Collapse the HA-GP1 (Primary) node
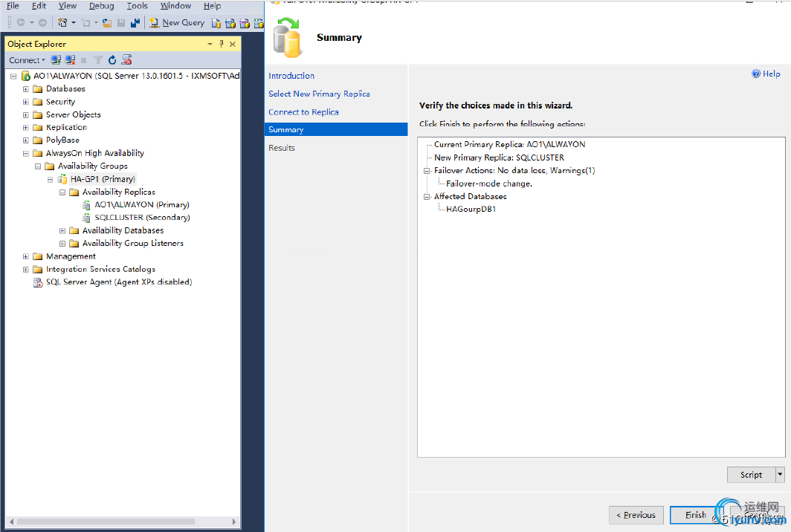The width and height of the screenshot is (791, 532). (x=50, y=179)
